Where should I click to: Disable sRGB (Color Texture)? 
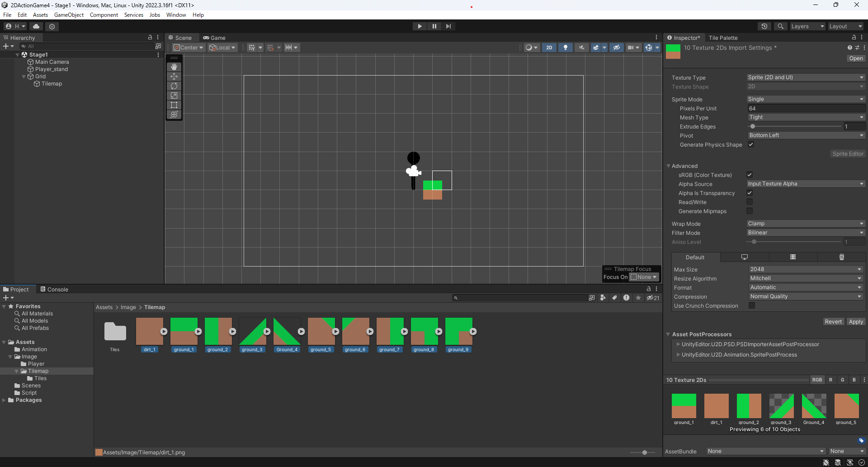tap(749, 175)
